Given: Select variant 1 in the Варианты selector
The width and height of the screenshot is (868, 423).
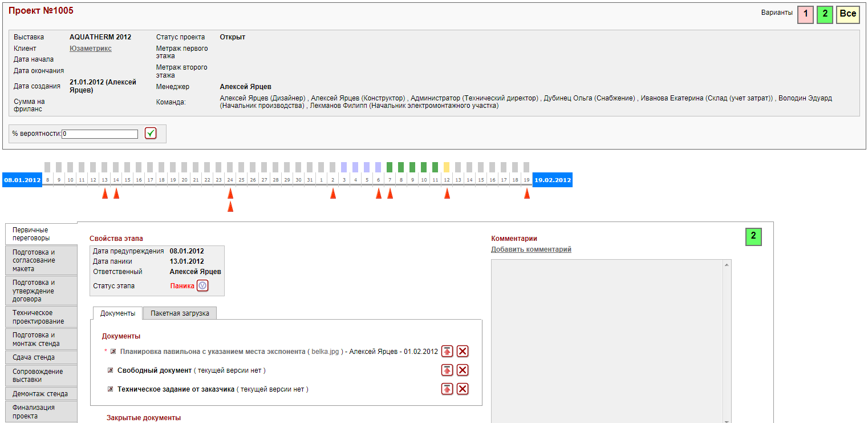Looking at the screenshot, I should point(805,14).
